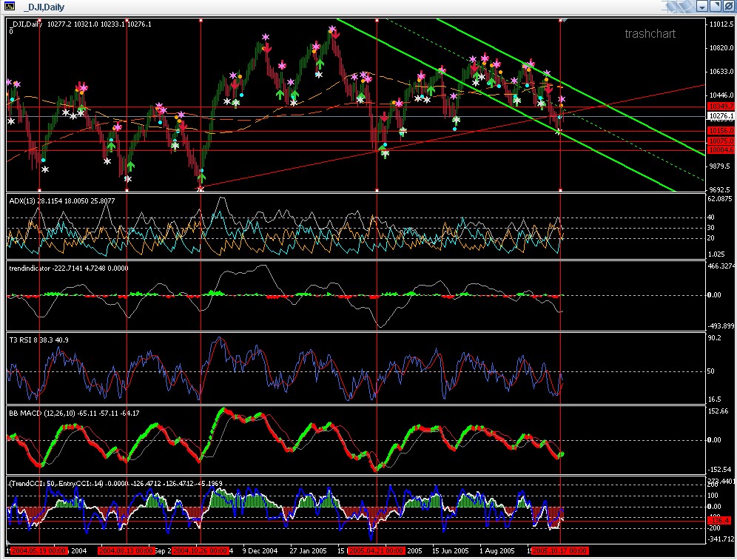The height and width of the screenshot is (560, 737).
Task: Click the current price tag 10276.1
Action: 721,115
